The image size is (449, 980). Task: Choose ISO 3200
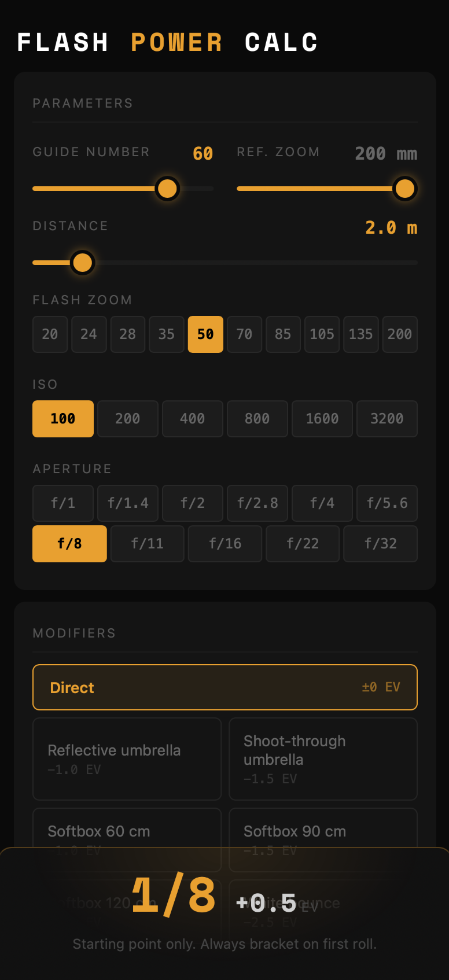coord(387,419)
